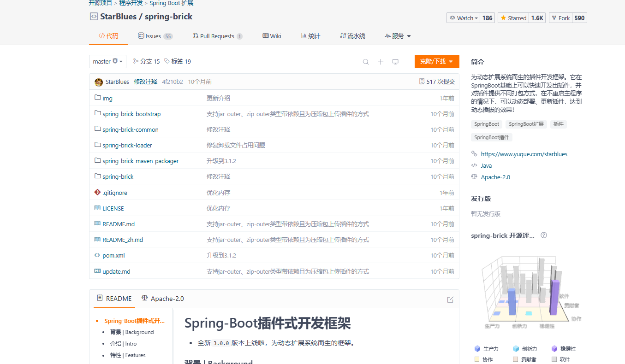Open 517 次提交 commit history
Image resolution: width=625 pixels, height=364 pixels.
[x=437, y=82]
